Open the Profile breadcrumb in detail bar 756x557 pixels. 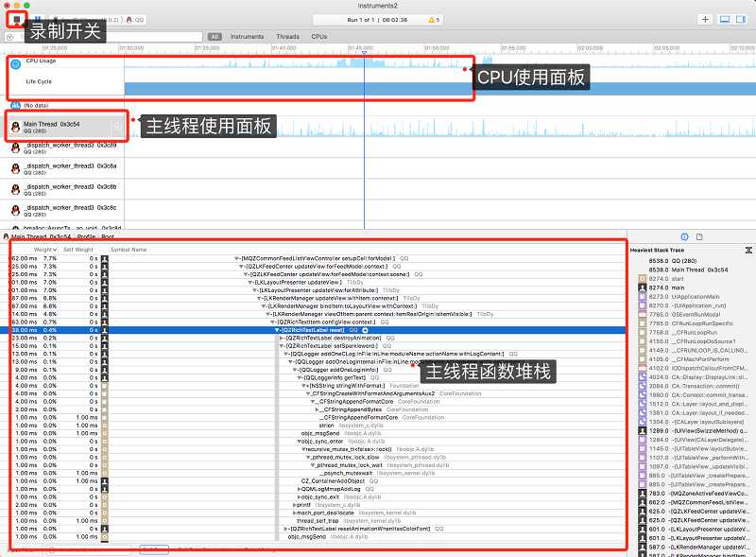[86, 237]
